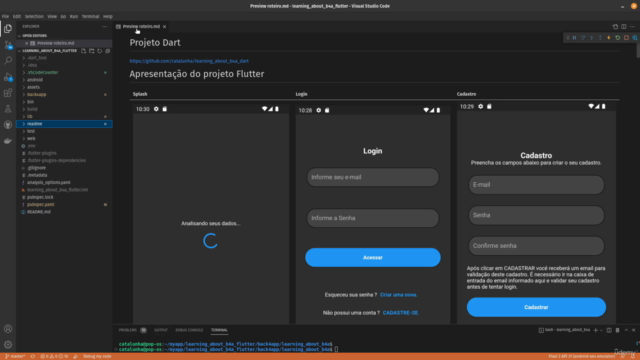Open the Manage gear icon

click(8, 344)
